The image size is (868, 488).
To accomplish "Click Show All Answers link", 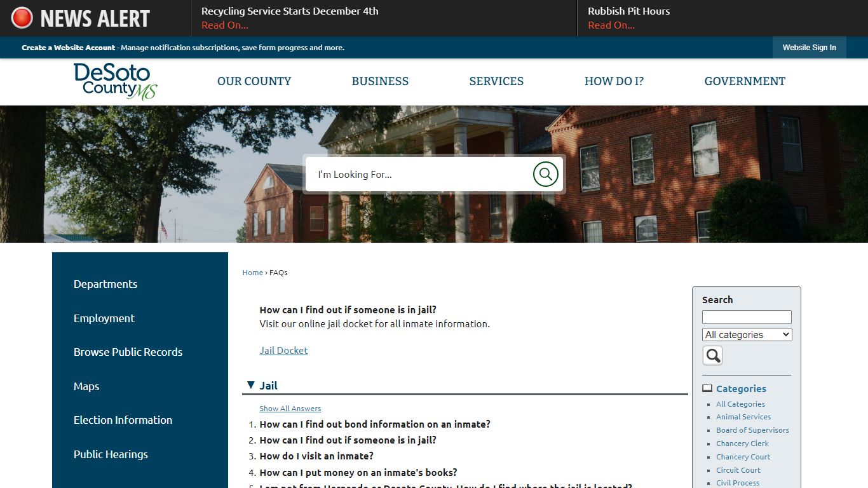I will 290,409.
